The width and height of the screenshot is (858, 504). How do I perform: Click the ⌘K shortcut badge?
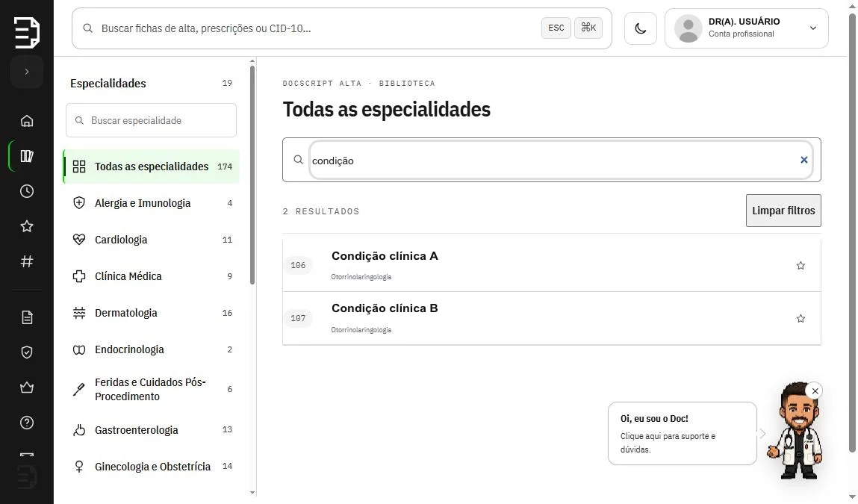tap(588, 28)
